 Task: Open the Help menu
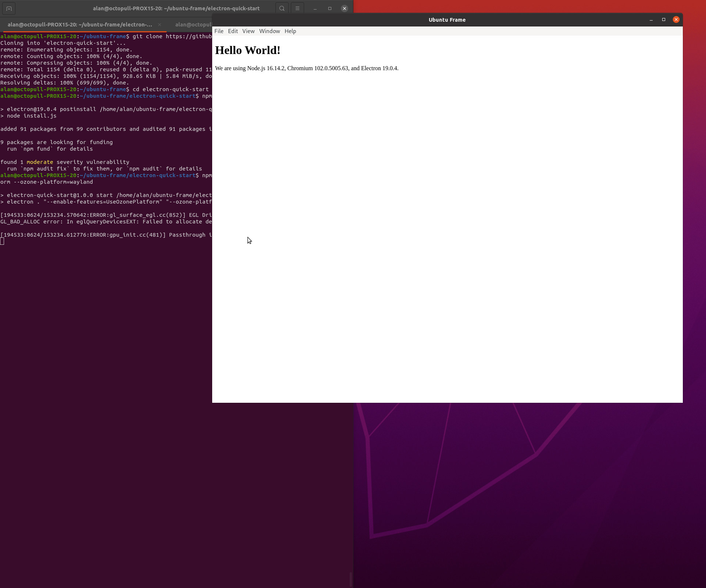point(290,31)
